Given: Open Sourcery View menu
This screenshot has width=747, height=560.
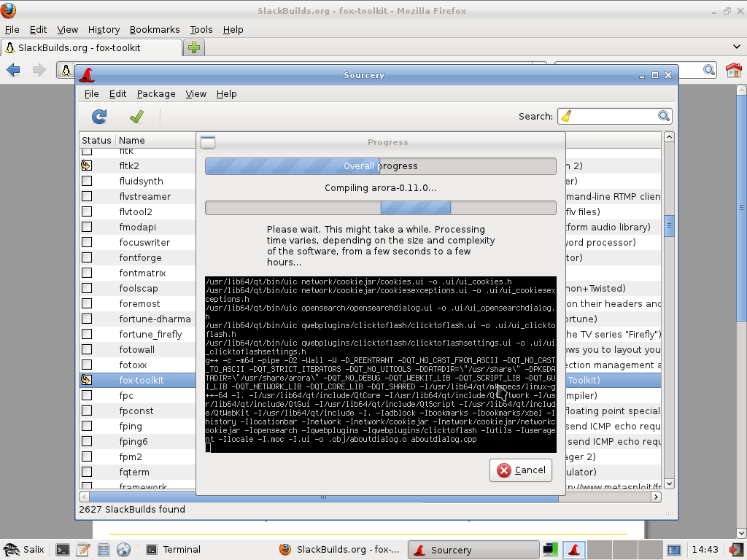Looking at the screenshot, I should pos(196,94).
